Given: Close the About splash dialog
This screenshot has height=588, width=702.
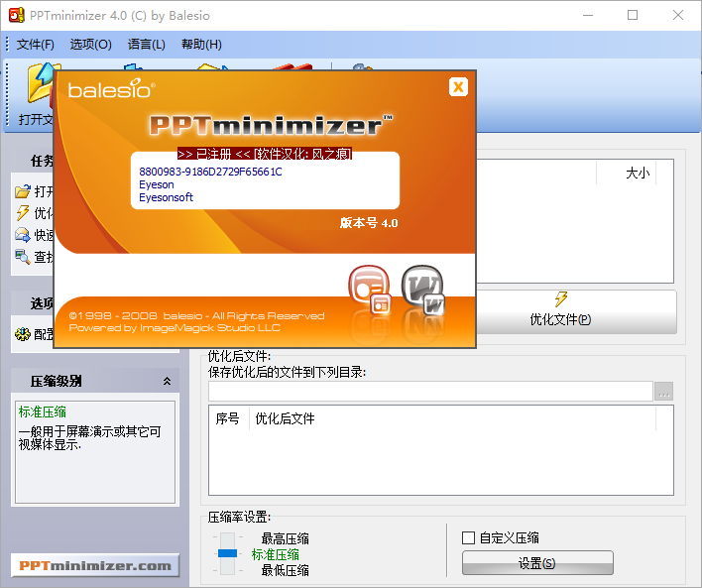Looking at the screenshot, I should 458,87.
